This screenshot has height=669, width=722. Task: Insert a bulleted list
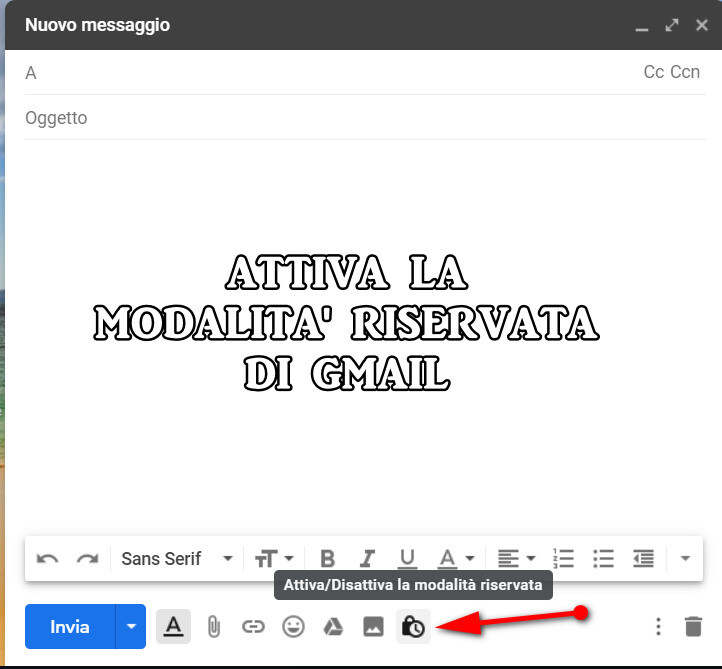pyautogui.click(x=603, y=558)
